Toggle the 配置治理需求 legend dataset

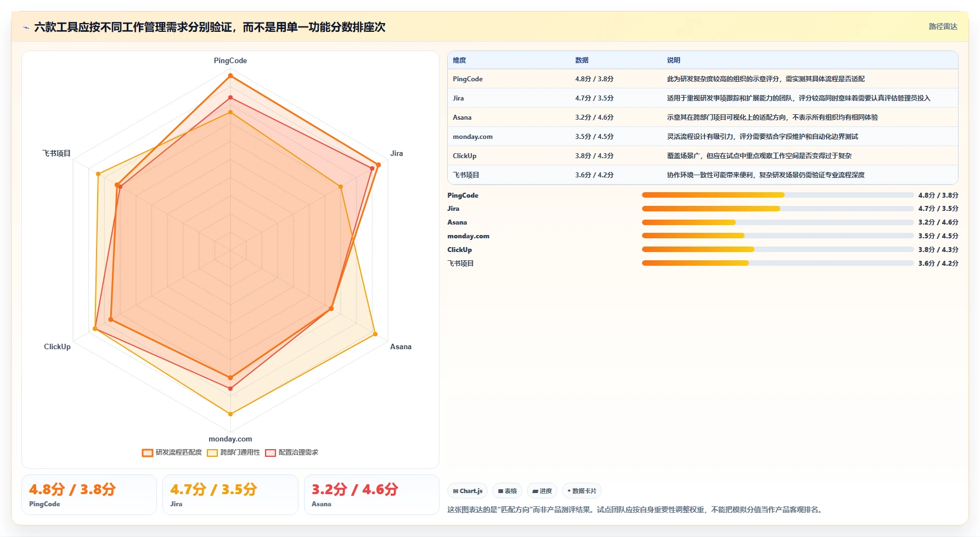(x=292, y=452)
